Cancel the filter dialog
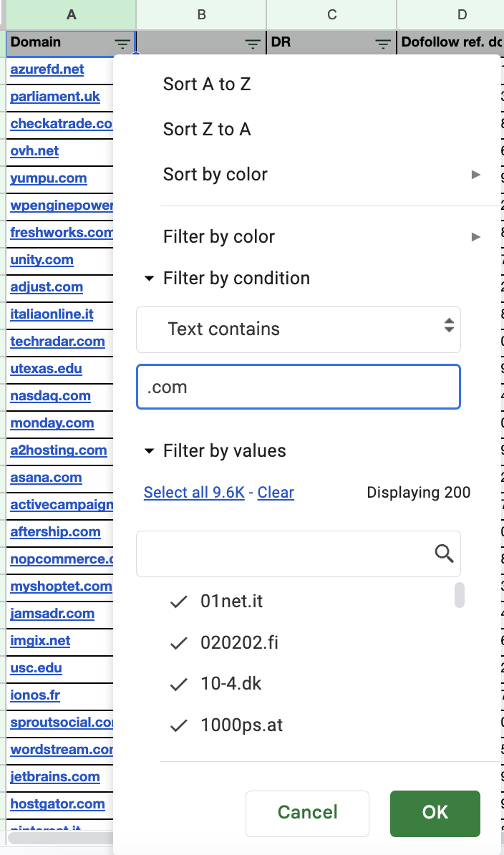The image size is (504, 855). pos(307,813)
